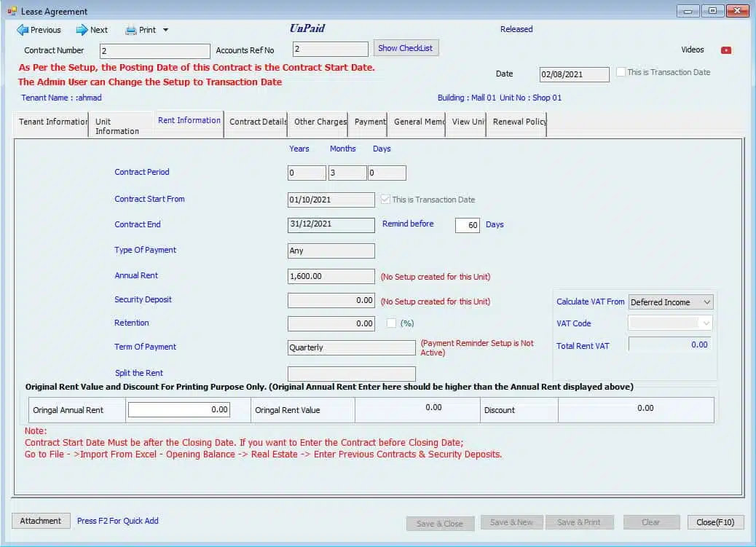
Task: Click the Accounts Ref No field
Action: tap(330, 49)
